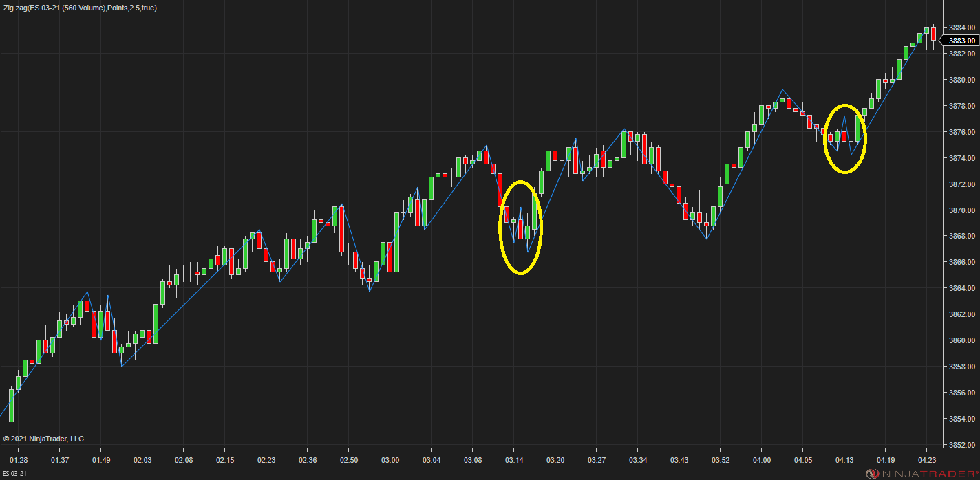Select the yellow ellipse near 03:14
Screen dimensions: 980x480
521,228
